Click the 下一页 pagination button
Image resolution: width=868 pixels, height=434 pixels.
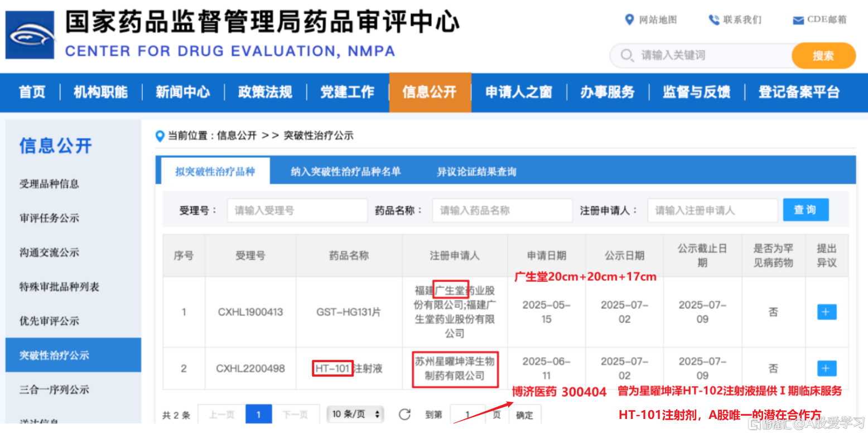[295, 414]
